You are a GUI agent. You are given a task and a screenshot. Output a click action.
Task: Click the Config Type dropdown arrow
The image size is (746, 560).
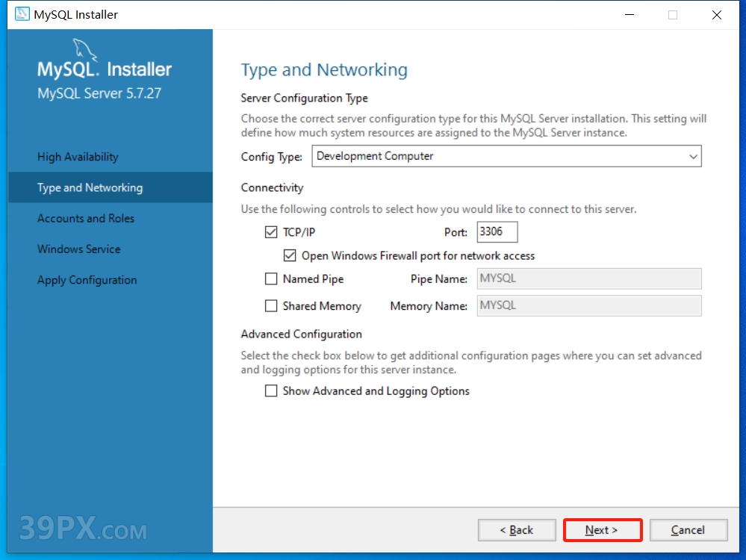click(693, 157)
